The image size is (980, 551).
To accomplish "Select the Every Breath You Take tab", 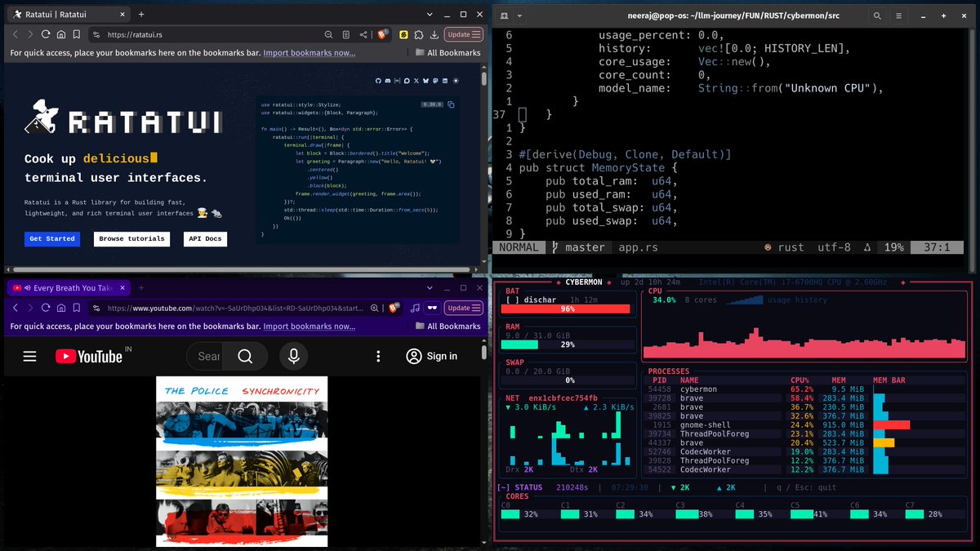I will tap(67, 287).
